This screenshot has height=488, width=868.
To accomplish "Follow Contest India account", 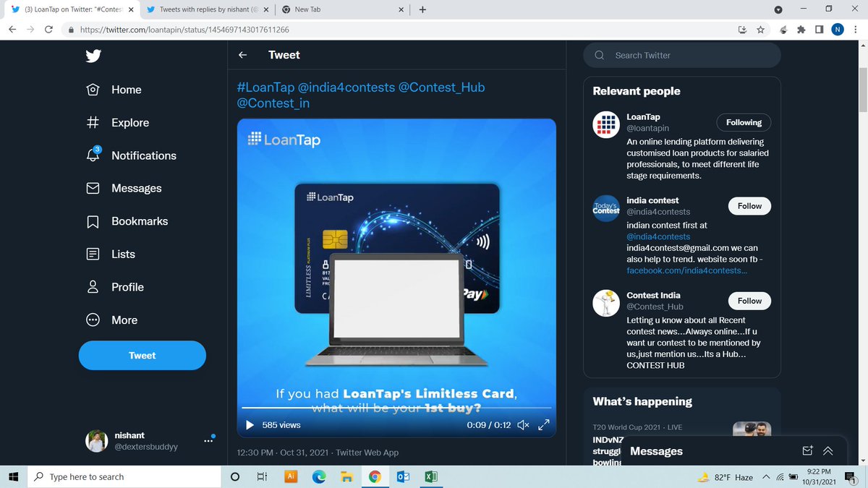I will 749,301.
